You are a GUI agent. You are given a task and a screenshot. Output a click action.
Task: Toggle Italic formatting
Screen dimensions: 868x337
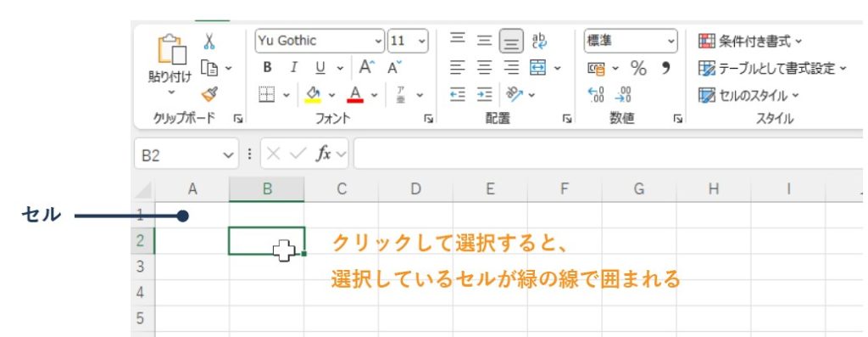[x=294, y=68]
